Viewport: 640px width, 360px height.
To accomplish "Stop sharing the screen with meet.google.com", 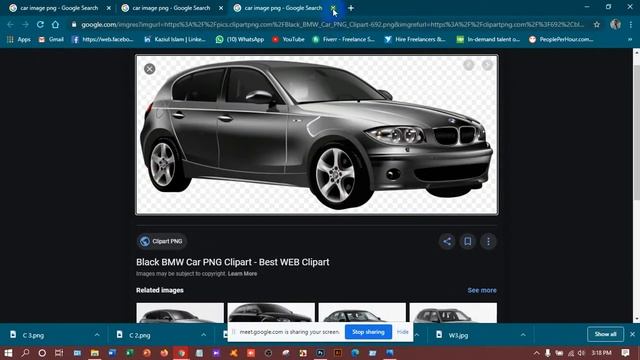I will point(368,332).
